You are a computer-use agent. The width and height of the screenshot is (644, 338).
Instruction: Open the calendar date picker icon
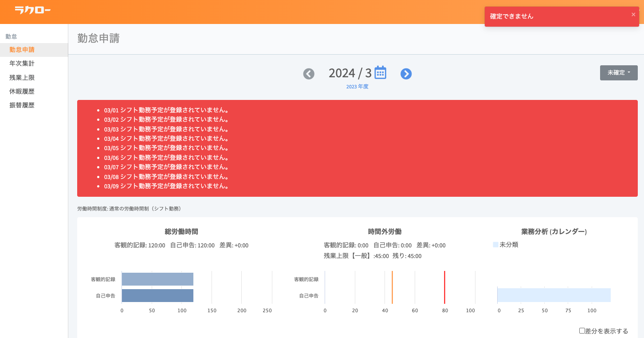pos(381,72)
